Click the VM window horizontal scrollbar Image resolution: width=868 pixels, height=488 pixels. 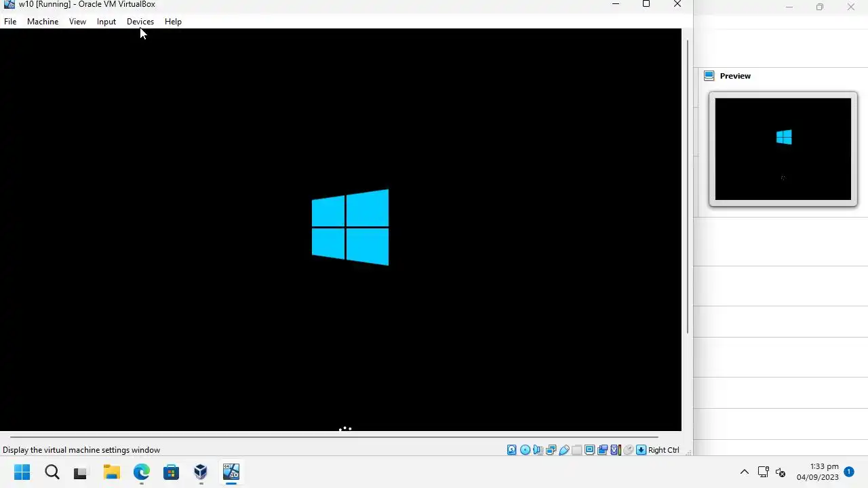(x=334, y=437)
